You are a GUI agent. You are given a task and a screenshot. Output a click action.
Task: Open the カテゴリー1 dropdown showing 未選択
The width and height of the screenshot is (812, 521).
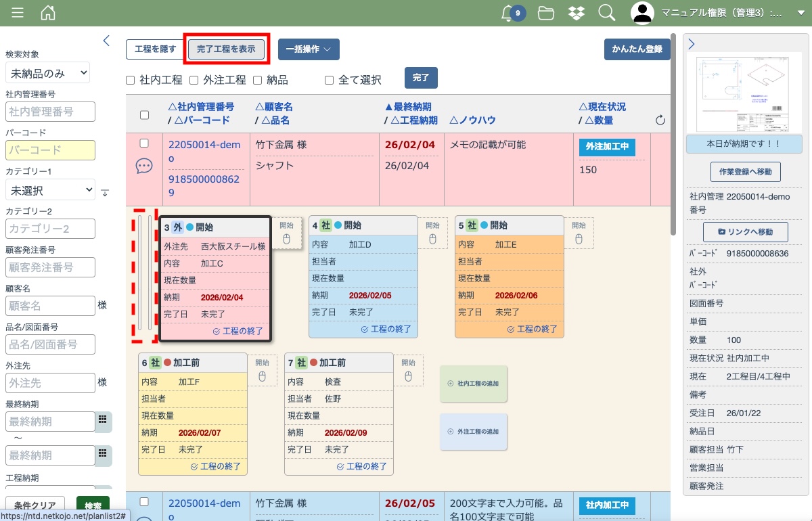coord(50,191)
